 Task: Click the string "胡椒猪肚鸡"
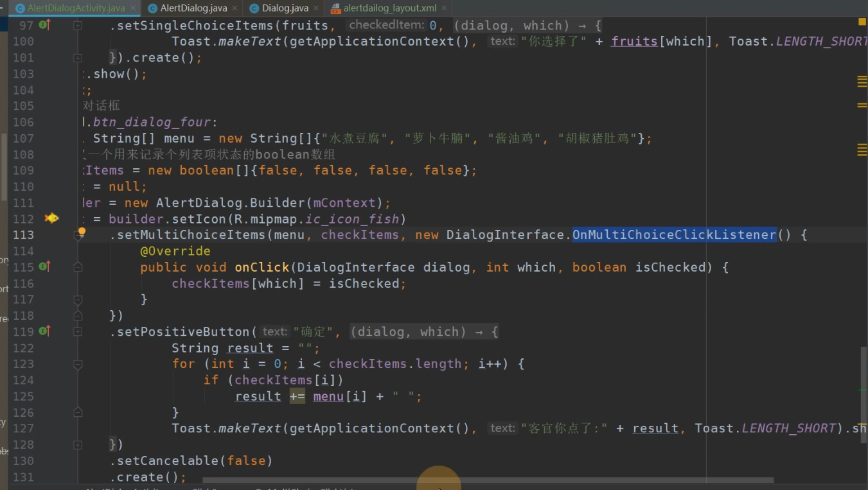(598, 139)
